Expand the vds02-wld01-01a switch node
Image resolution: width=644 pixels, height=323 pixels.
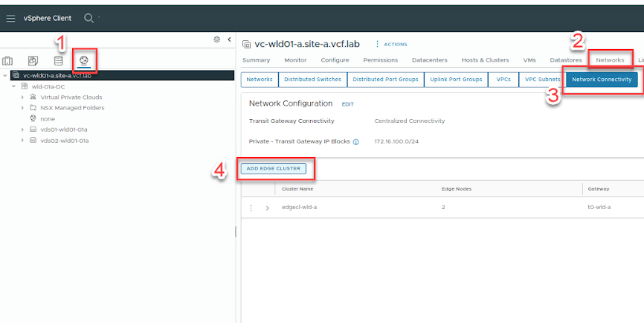tap(22, 141)
